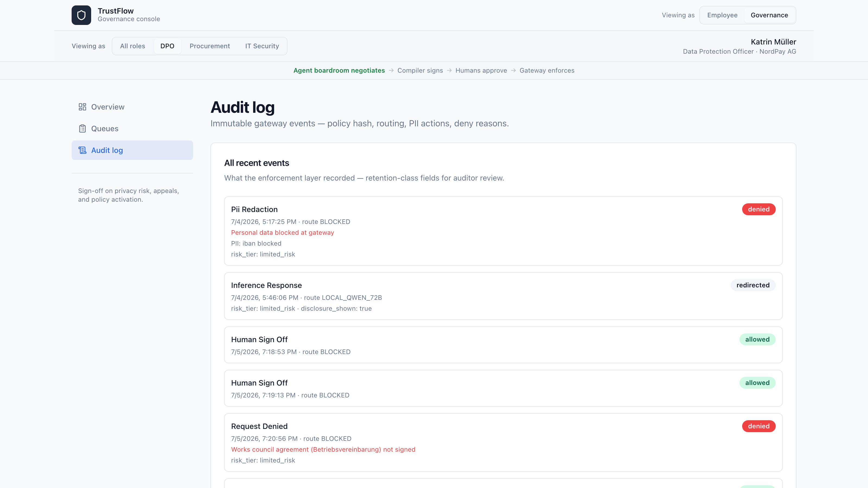868x488 pixels.
Task: Select the Human Sign Off 7:18:53 PM title
Action: click(259, 339)
